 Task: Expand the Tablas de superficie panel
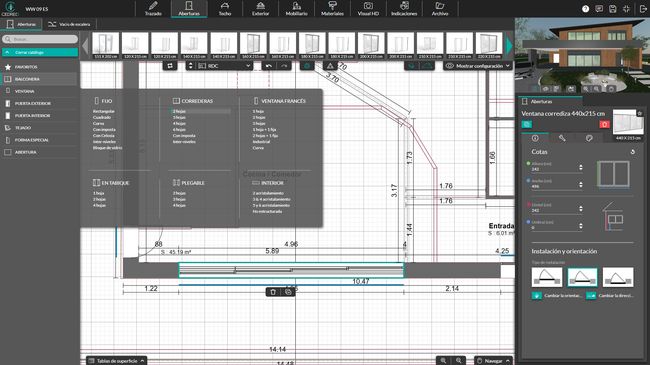(x=116, y=361)
